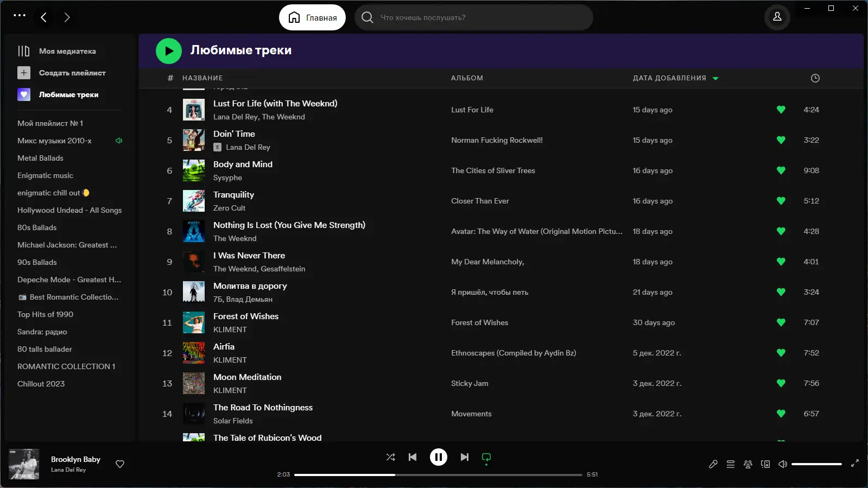Open album 'Norman Fucking Rockwell!'
Screen dimensions: 868x488
497,140
